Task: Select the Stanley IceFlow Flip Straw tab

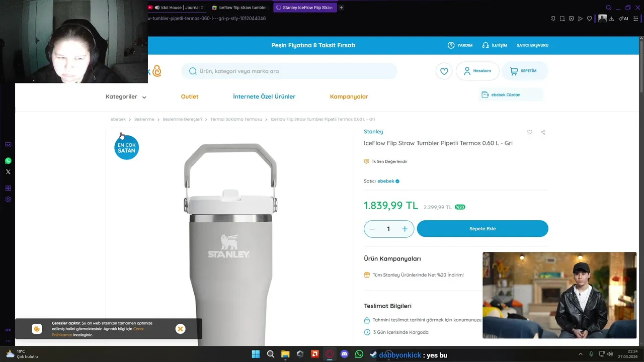Action: [x=304, y=8]
